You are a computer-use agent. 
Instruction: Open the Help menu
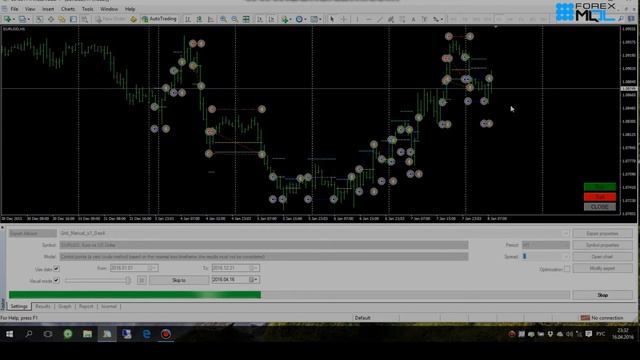130,9
